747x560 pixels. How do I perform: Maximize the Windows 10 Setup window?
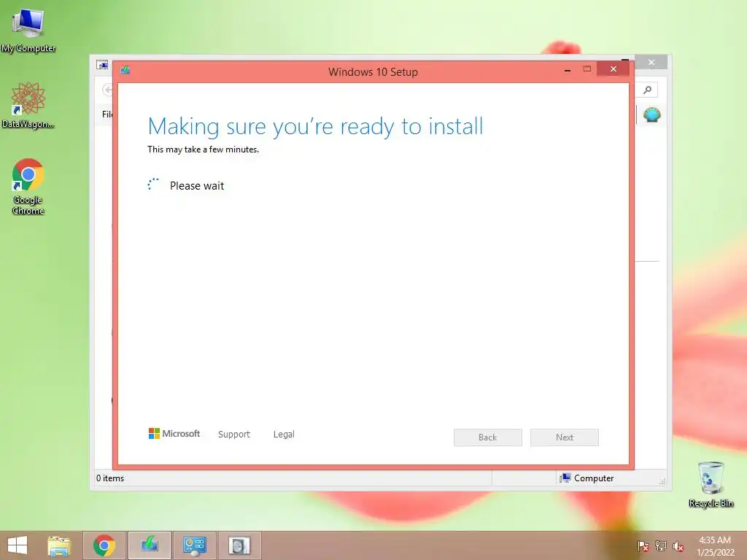(587, 69)
